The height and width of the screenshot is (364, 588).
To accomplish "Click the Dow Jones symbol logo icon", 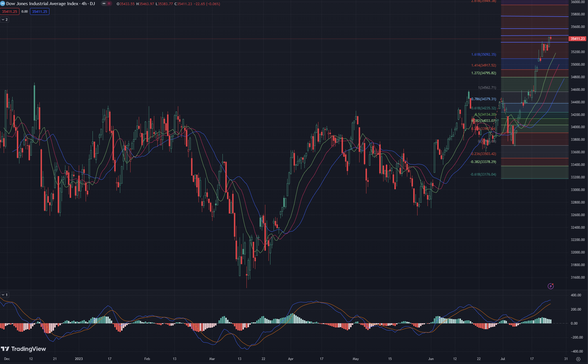I will click(3, 4).
